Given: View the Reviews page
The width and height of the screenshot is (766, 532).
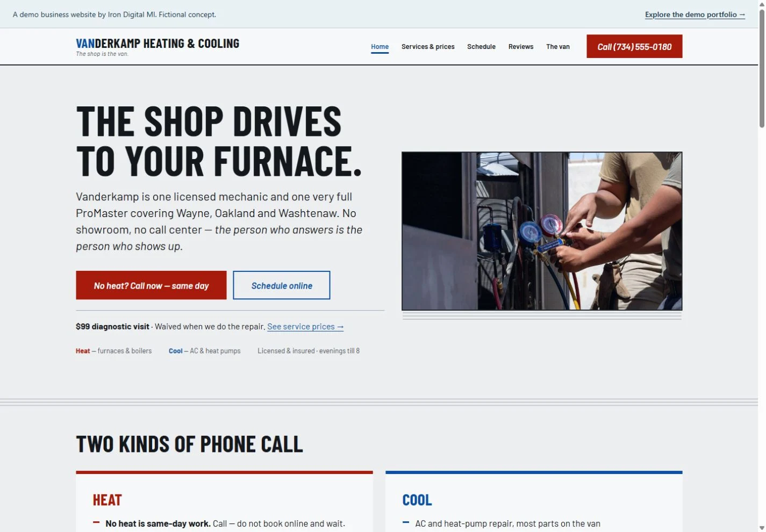Looking at the screenshot, I should tap(521, 47).
